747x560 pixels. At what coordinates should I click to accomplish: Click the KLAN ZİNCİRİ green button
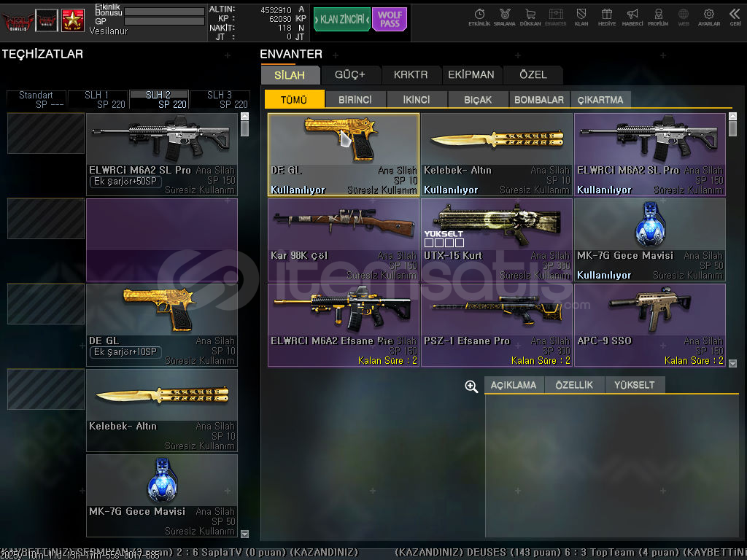click(342, 20)
